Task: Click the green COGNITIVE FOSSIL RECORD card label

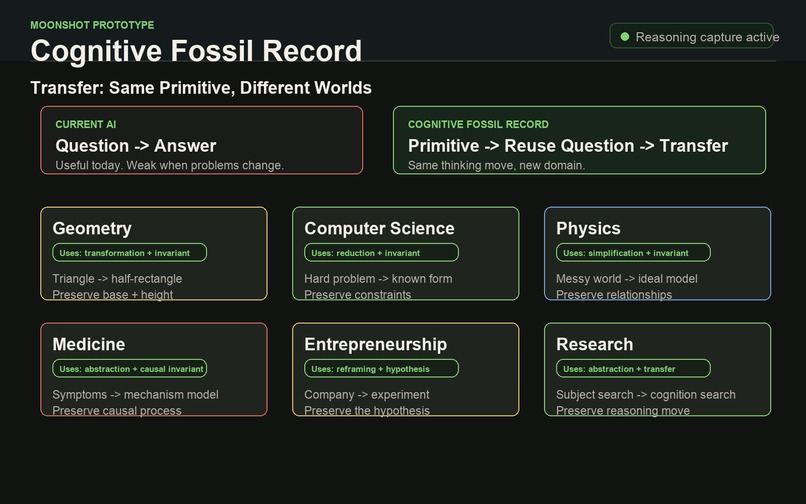Action: coord(478,124)
